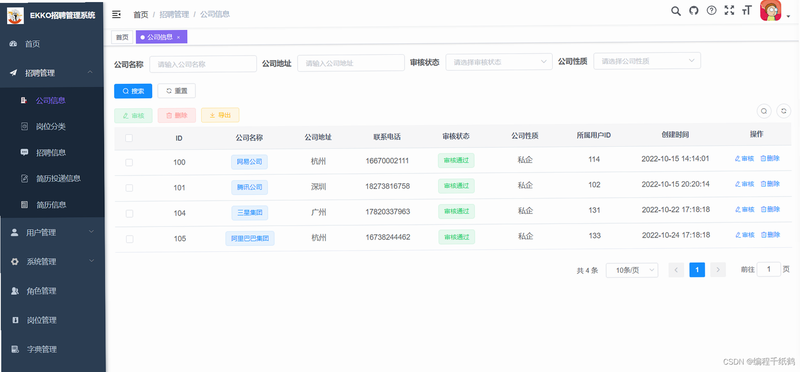Click 审核 link for 网易公司 row
The image size is (800, 372).
744,159
